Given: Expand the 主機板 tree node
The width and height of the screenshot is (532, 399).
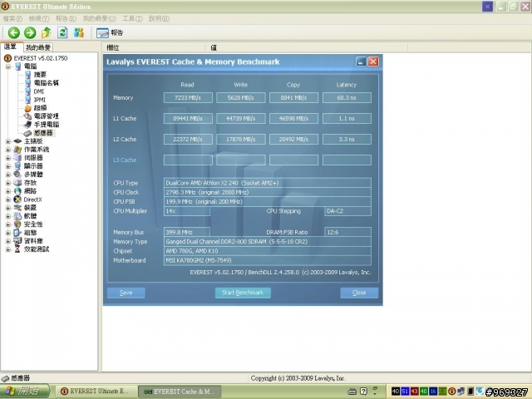Looking at the screenshot, I should tap(8, 141).
